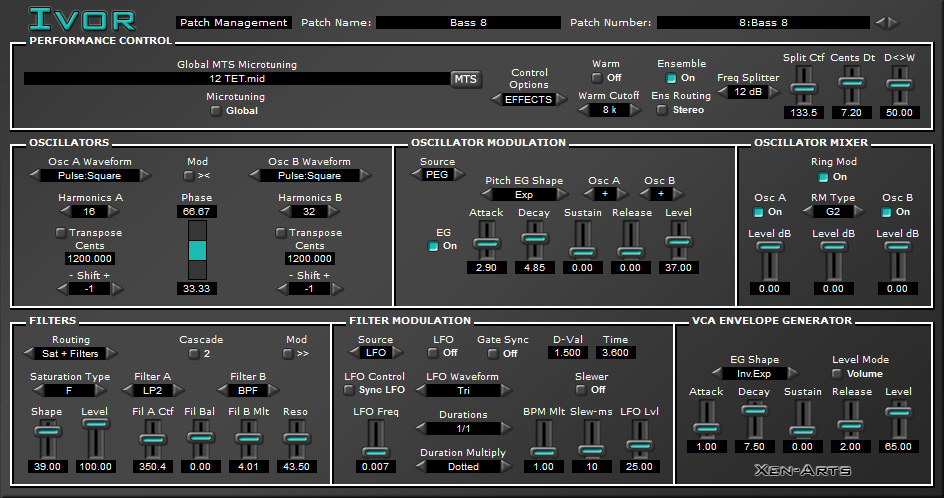Increase Harmonics A with right arrow
This screenshot has height=498, width=944.
point(114,212)
